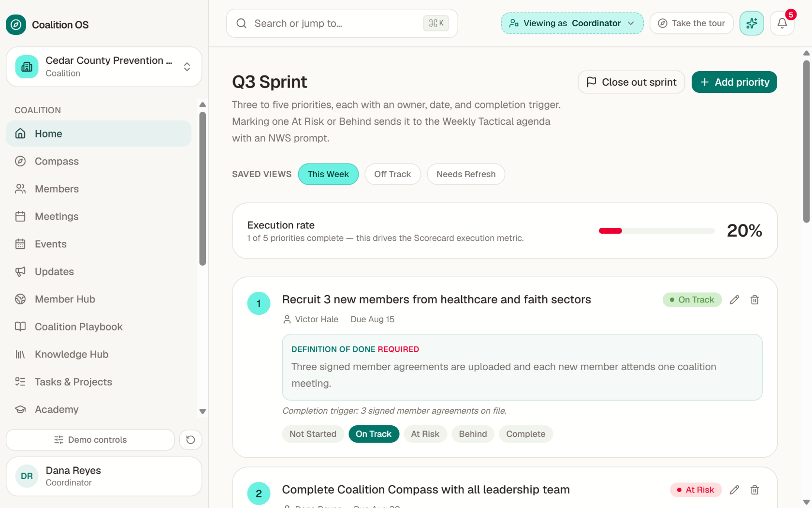Image resolution: width=812 pixels, height=508 pixels.
Task: Mark priority 1 as Behind
Action: (473, 434)
